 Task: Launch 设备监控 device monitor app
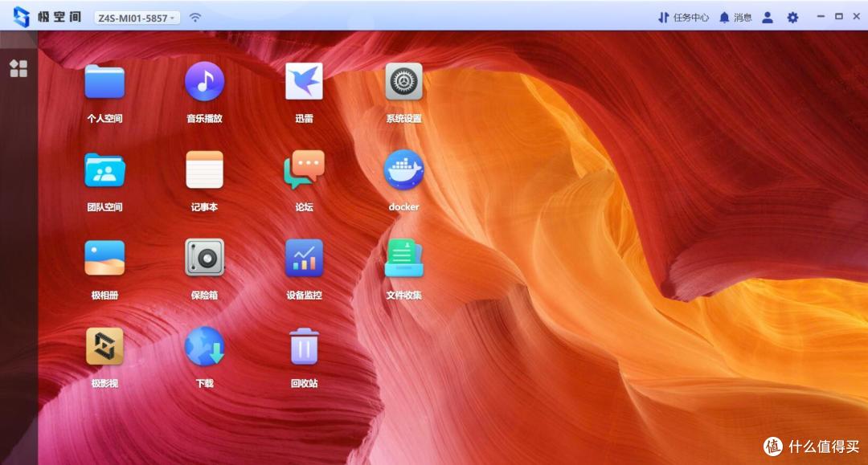coord(304,258)
